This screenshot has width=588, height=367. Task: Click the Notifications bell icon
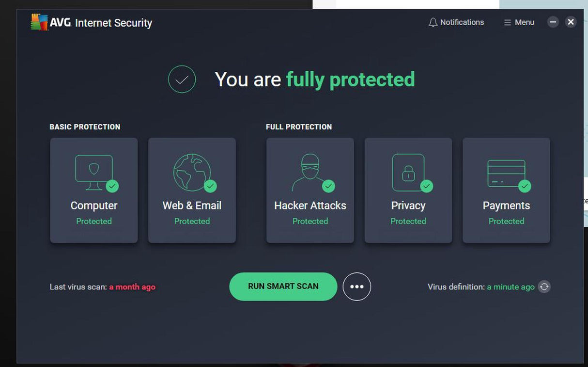pyautogui.click(x=433, y=22)
